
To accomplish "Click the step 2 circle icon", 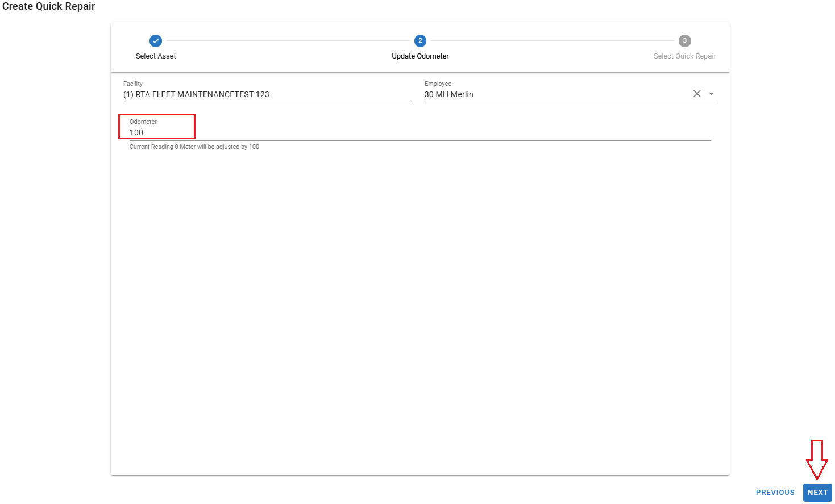I will (x=420, y=41).
